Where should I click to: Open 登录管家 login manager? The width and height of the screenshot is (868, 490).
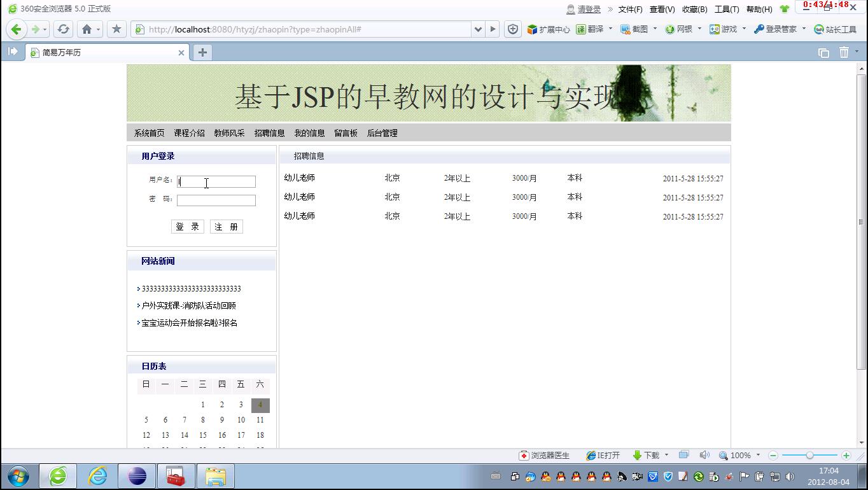(775, 29)
